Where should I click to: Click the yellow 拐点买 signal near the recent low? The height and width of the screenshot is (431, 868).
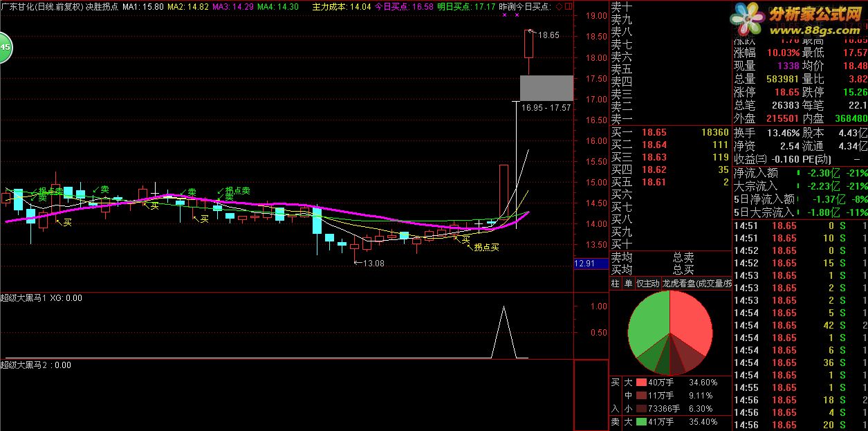[486, 247]
